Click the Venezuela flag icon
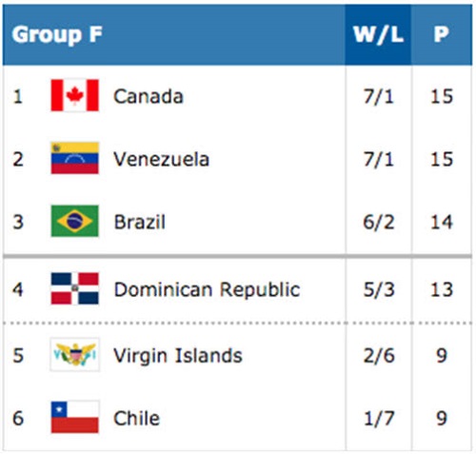The image size is (476, 454). click(x=75, y=158)
